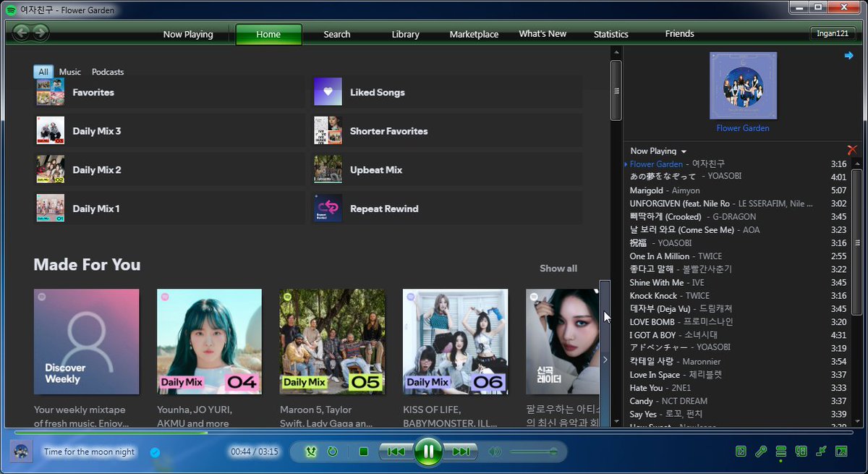The image size is (868, 474).
Task: Click Show all for Made For You
Action: (x=558, y=268)
